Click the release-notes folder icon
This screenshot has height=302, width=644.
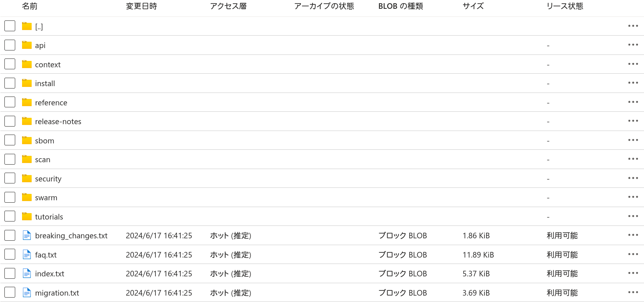(x=27, y=121)
